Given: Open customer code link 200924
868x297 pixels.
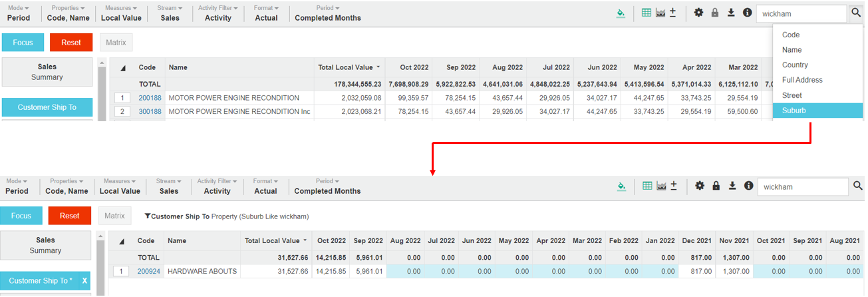Looking at the screenshot, I should click(148, 271).
